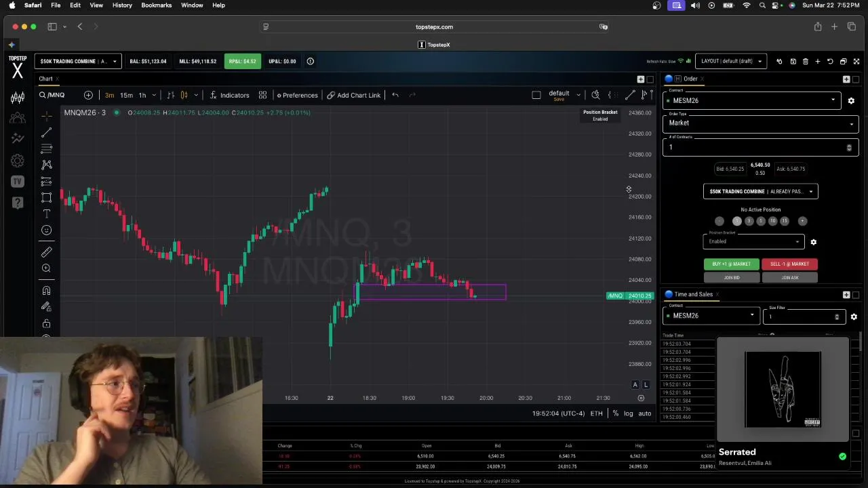The width and height of the screenshot is (868, 488).
Task: Open Position Bracket settings gear
Action: pos(813,242)
